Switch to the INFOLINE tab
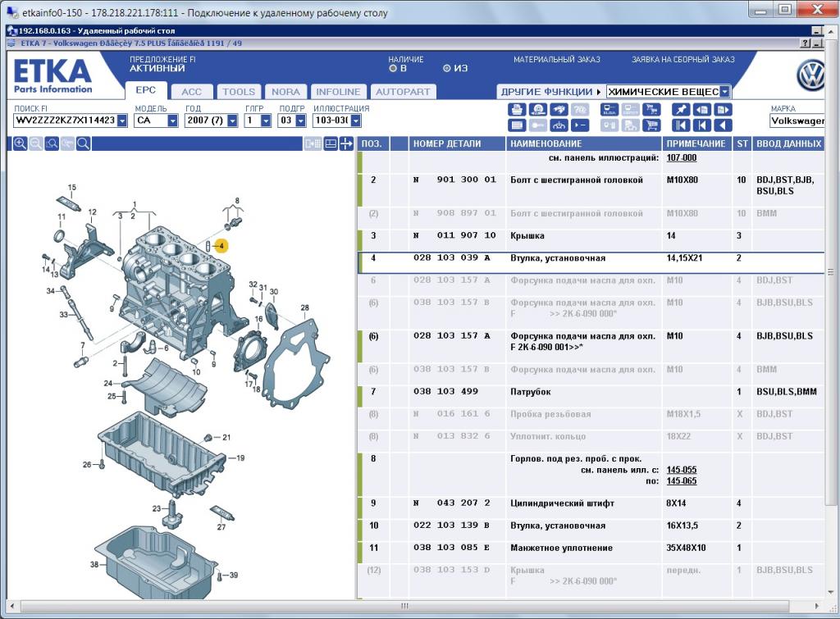Viewport: 840px width, 619px height. [x=338, y=92]
